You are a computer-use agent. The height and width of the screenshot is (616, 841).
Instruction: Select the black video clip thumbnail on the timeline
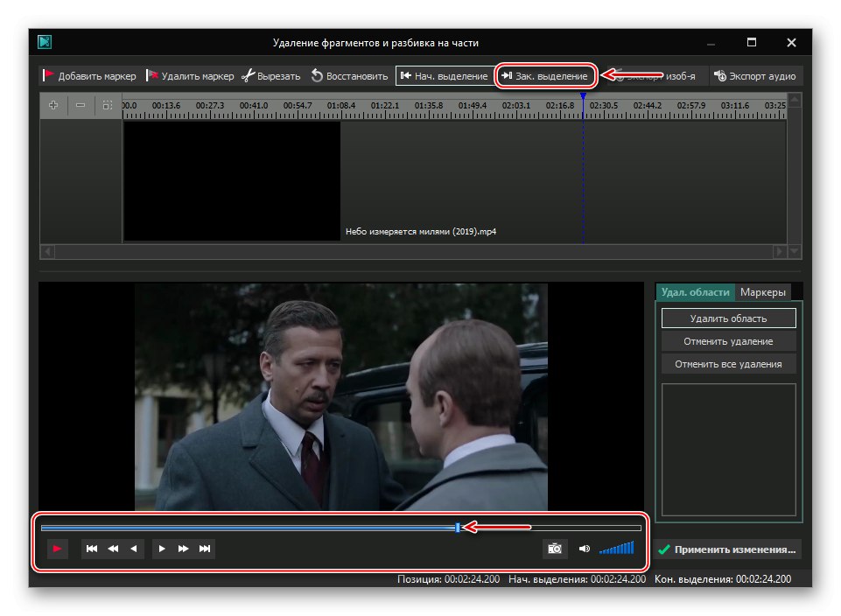pos(232,181)
